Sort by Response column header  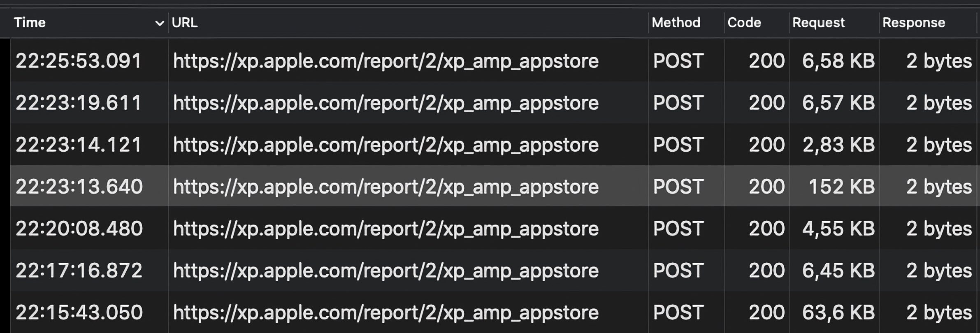pos(913,23)
